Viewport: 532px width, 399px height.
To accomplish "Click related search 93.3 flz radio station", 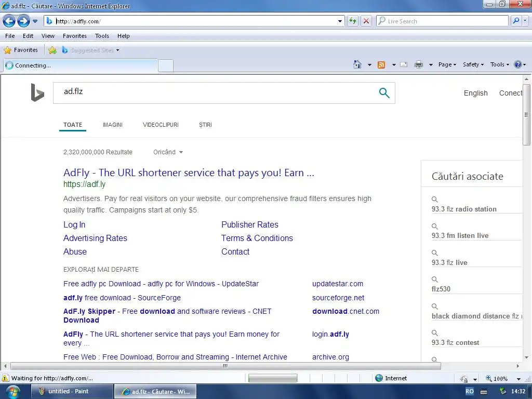I will point(464,209).
